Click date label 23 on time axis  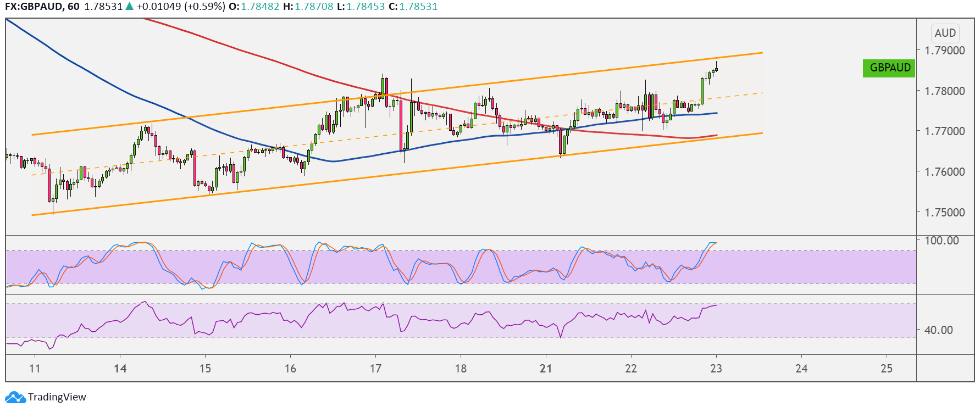[x=716, y=368]
